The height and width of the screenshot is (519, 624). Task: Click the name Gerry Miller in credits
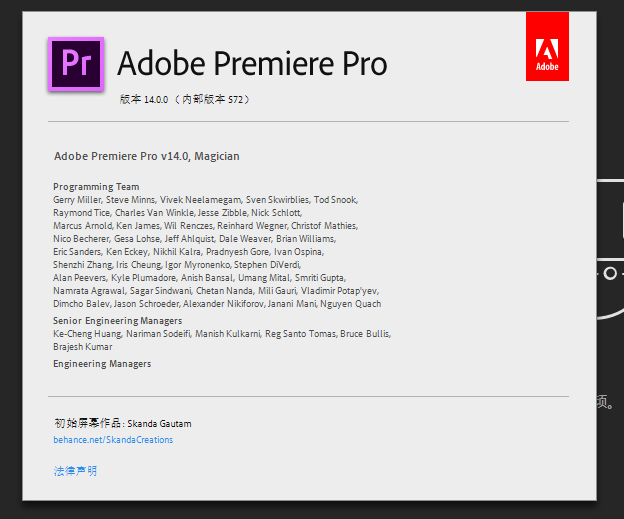click(x=77, y=200)
